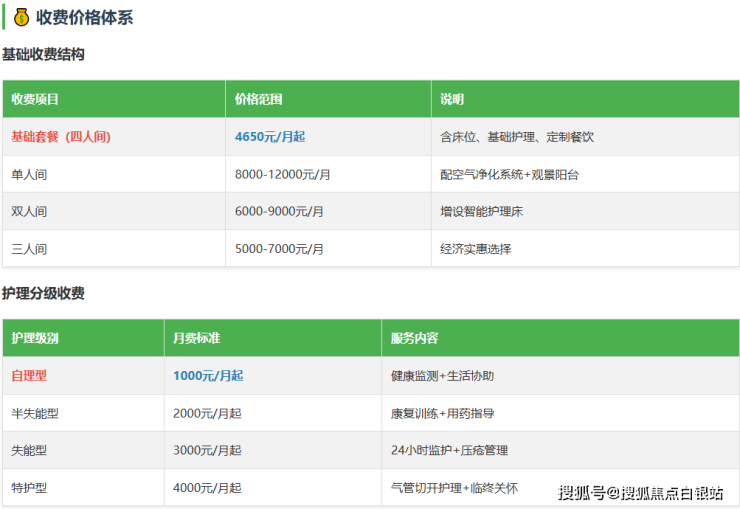The width and height of the screenshot is (740, 509).
Task: Select the 基础收费结构 subheading
Action: tap(43, 55)
